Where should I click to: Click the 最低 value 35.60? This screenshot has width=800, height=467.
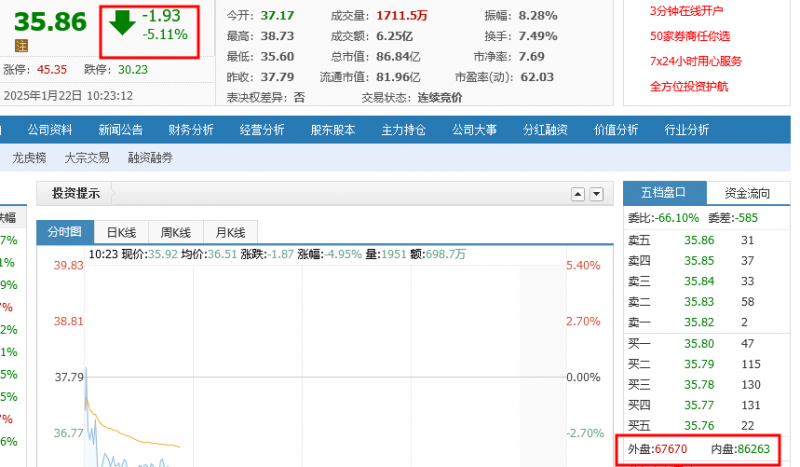click(278, 56)
